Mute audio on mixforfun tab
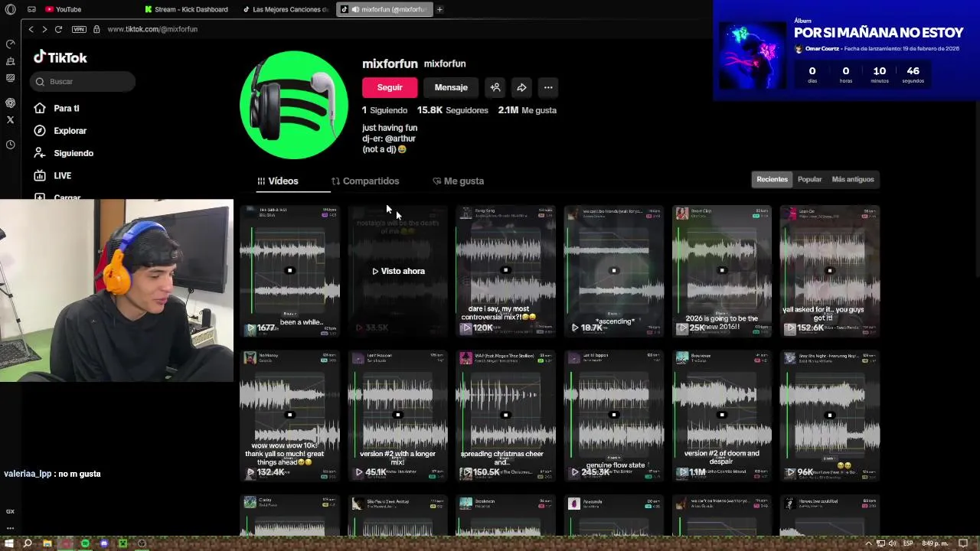This screenshot has height=551, width=980. tap(355, 9)
